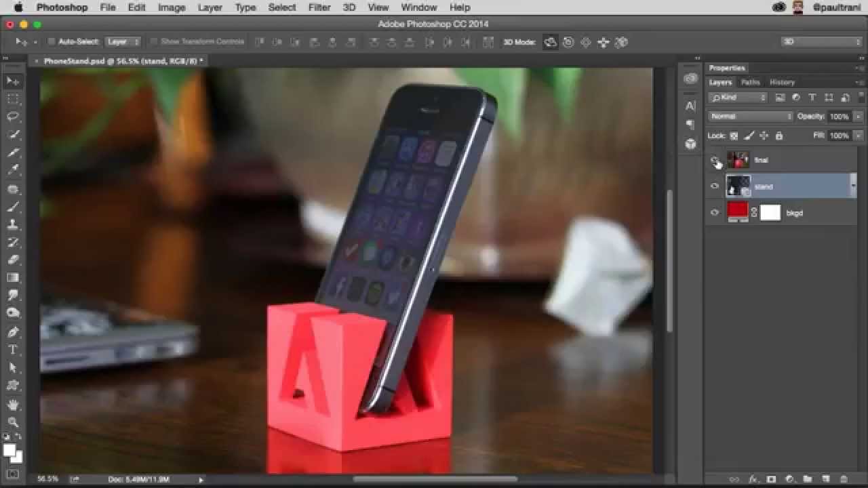Open the File menu
The width and height of the screenshot is (868, 488).
coord(108,7)
